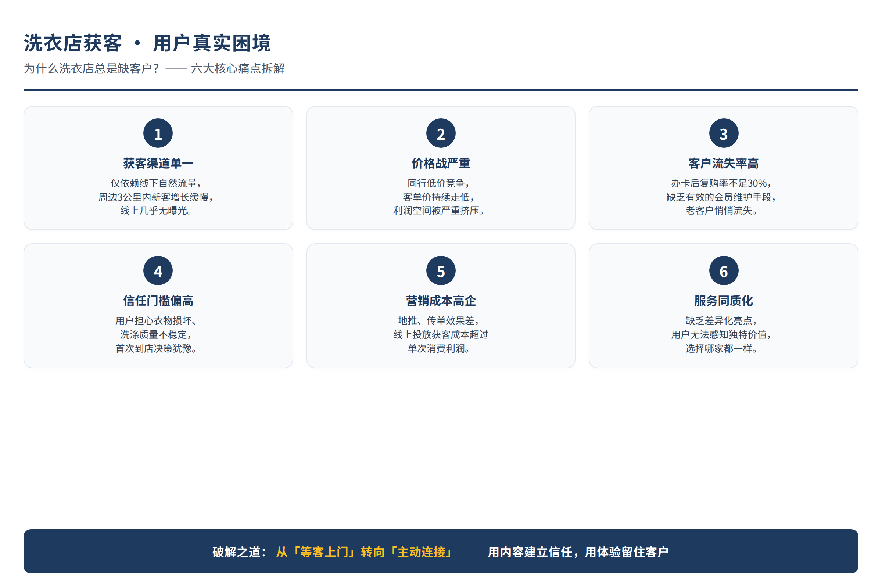Screen dimensions: 882x588
Task: Click the line 缺乏差异化亮点，
Action: pyautogui.click(x=722, y=320)
